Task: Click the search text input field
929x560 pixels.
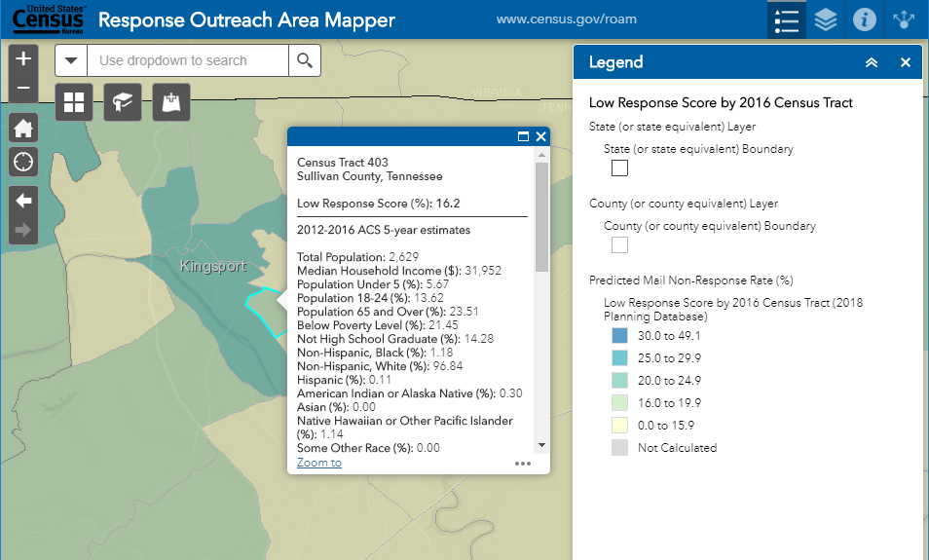Action: pyautogui.click(x=188, y=60)
